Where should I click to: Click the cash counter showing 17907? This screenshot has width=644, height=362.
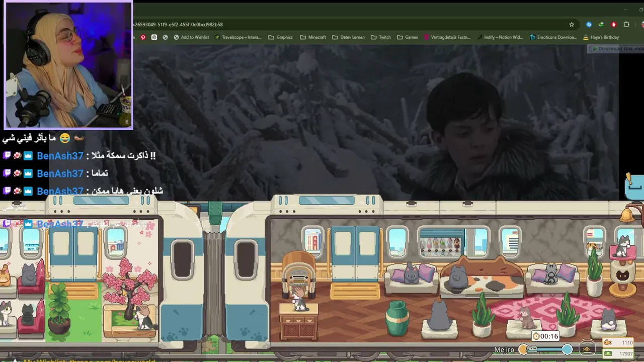(x=619, y=354)
